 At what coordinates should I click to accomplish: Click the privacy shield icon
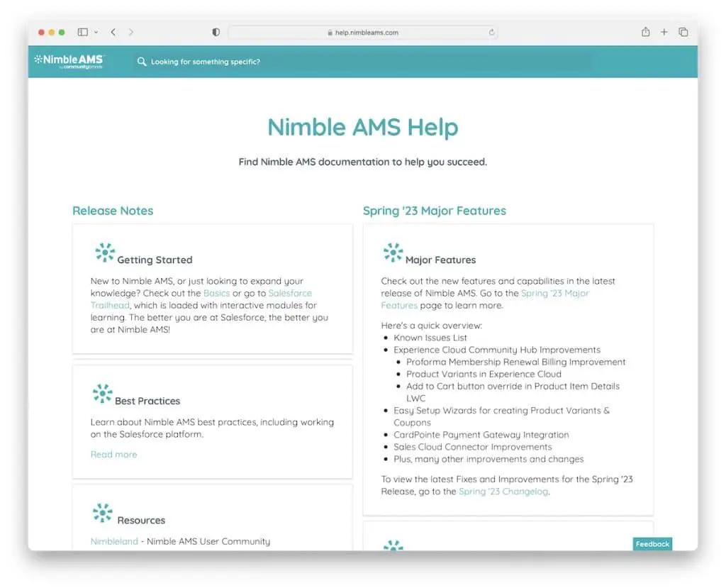(216, 32)
